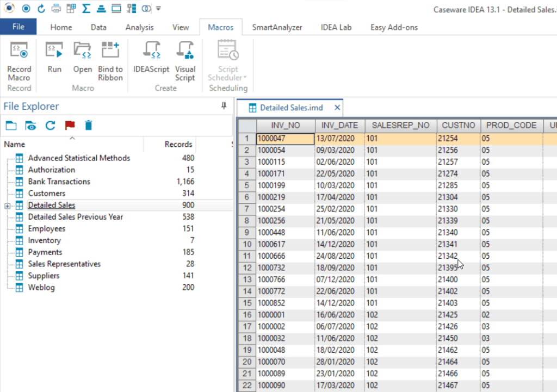The image size is (557, 392).
Task: Click the SALESREP_NO column header
Action: pos(401,126)
